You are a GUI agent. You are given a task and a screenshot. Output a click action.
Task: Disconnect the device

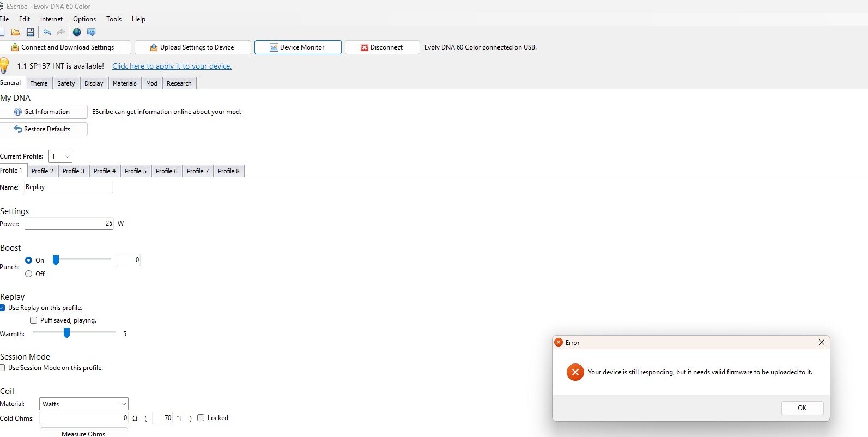(383, 47)
